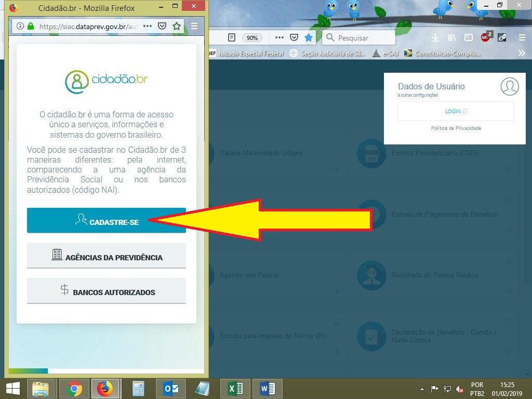Open the Downloads panel in background Firefox
The height and width of the screenshot is (399, 532).
(x=435, y=37)
